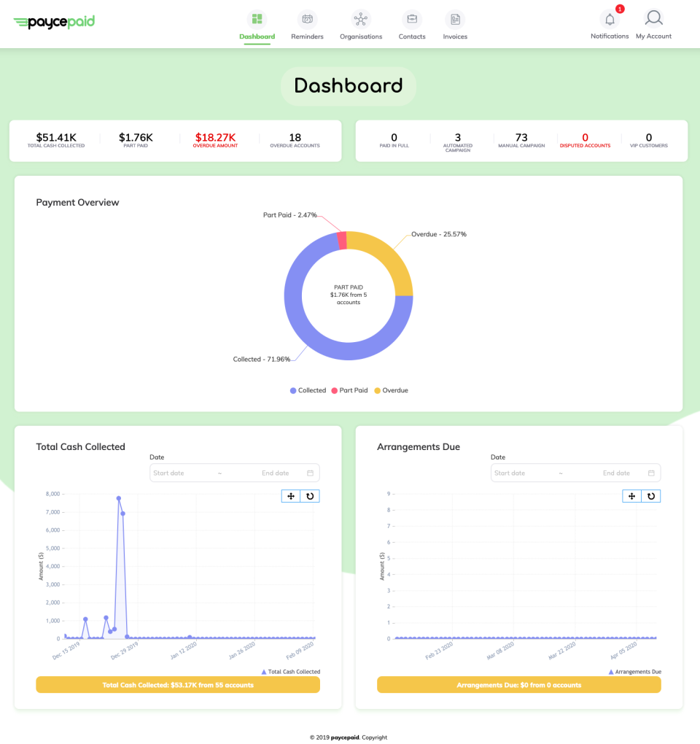
Task: Reset the Arrangements Due chart view
Action: pos(650,495)
